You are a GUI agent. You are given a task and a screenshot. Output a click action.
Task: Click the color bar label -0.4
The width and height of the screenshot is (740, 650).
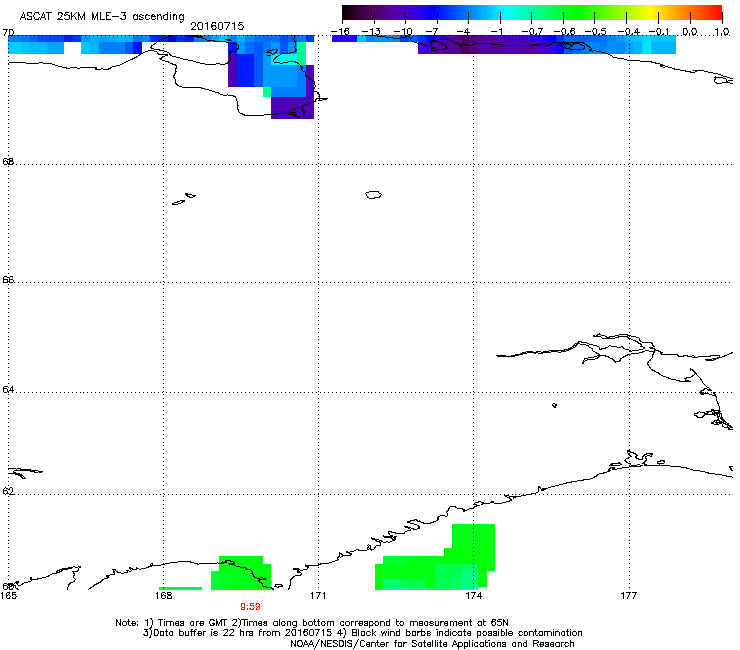pyautogui.click(x=628, y=32)
